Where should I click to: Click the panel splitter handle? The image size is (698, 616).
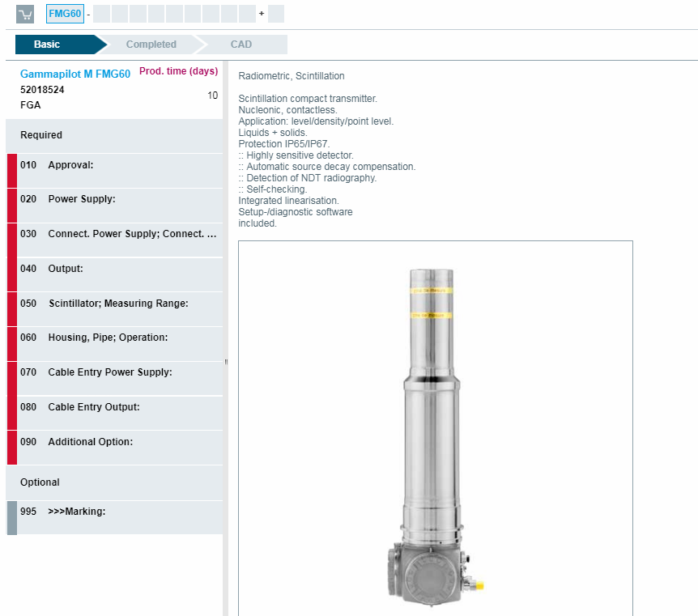pyautogui.click(x=226, y=362)
